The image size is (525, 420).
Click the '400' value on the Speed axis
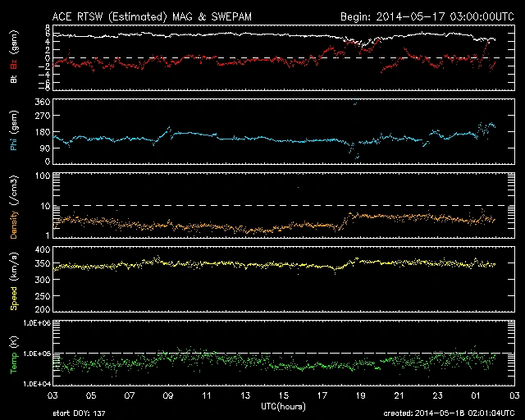[x=43, y=249]
